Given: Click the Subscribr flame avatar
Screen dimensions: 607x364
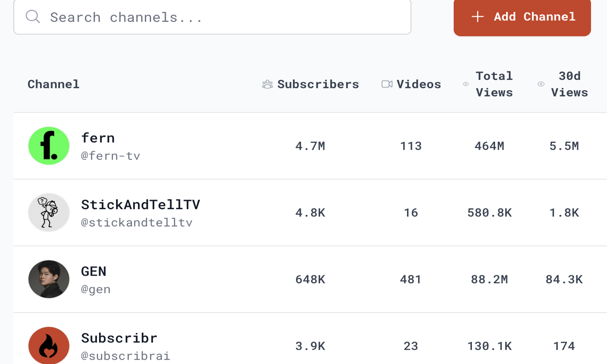Looking at the screenshot, I should coord(49,345).
